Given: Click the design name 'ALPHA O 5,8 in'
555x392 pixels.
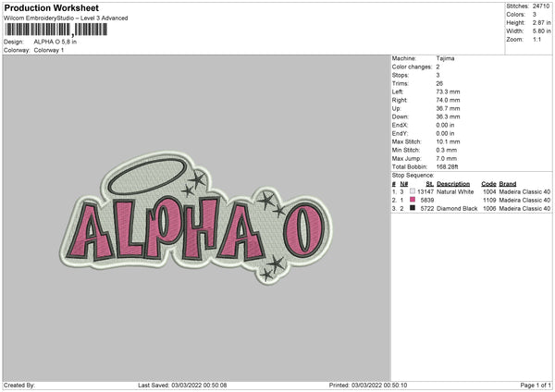Looking at the screenshot, I should tap(55, 42).
